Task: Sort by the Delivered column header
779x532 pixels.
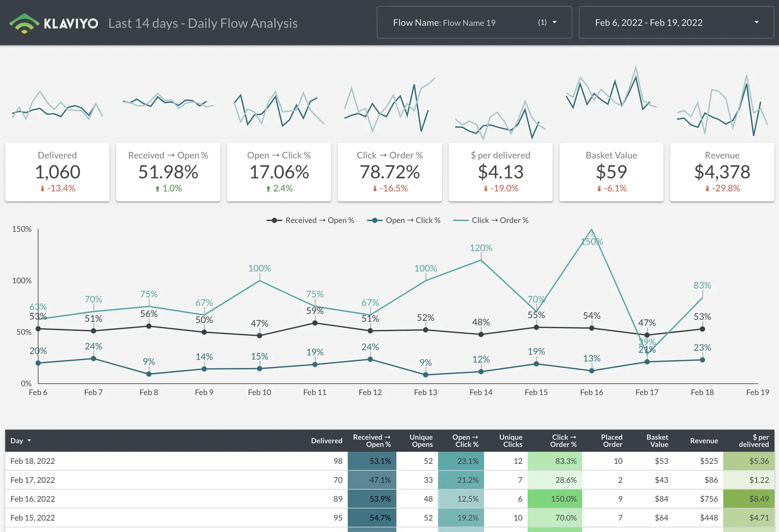Action: (x=326, y=440)
